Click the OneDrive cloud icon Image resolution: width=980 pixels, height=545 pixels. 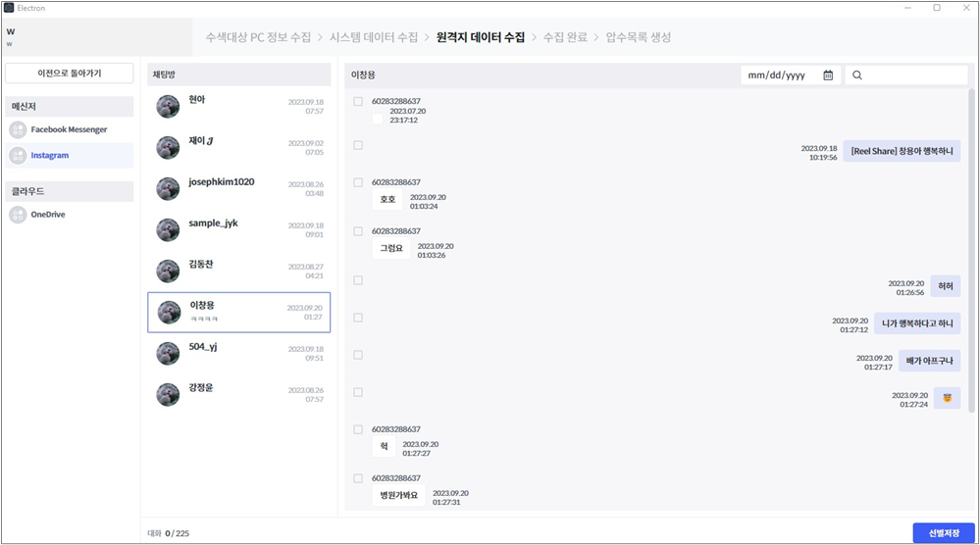click(x=18, y=214)
